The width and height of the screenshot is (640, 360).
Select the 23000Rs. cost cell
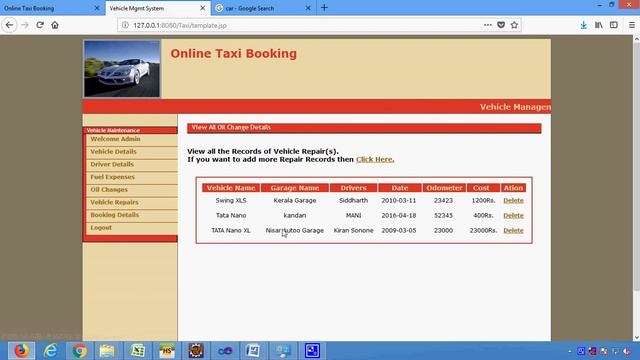click(483, 230)
